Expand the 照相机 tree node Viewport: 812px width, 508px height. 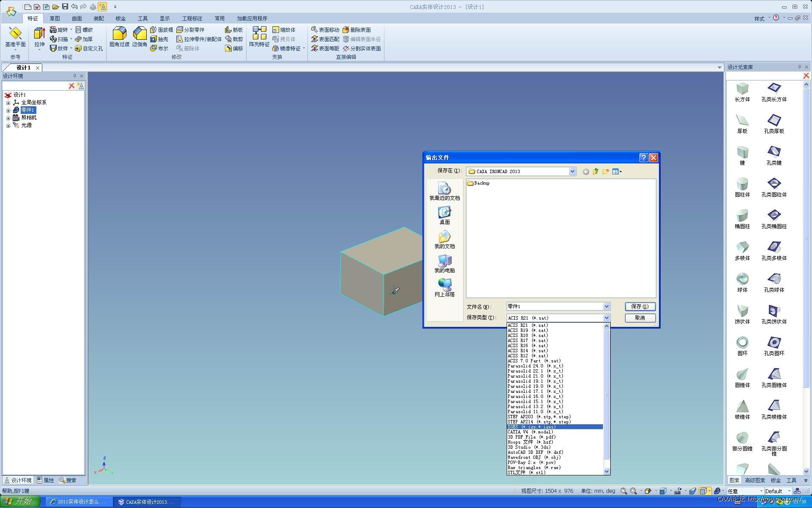(8, 118)
